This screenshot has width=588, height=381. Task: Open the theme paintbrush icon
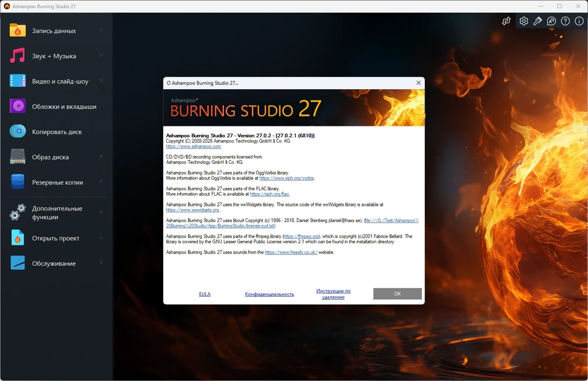tap(538, 21)
